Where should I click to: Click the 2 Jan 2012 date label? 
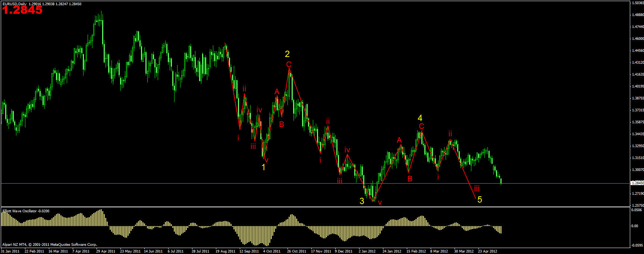point(367,251)
